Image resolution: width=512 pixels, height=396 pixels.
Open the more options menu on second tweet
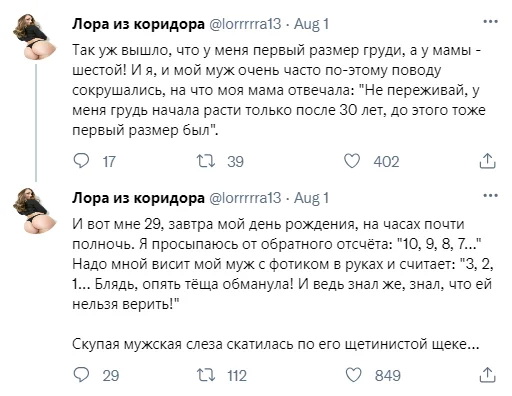[x=490, y=196]
